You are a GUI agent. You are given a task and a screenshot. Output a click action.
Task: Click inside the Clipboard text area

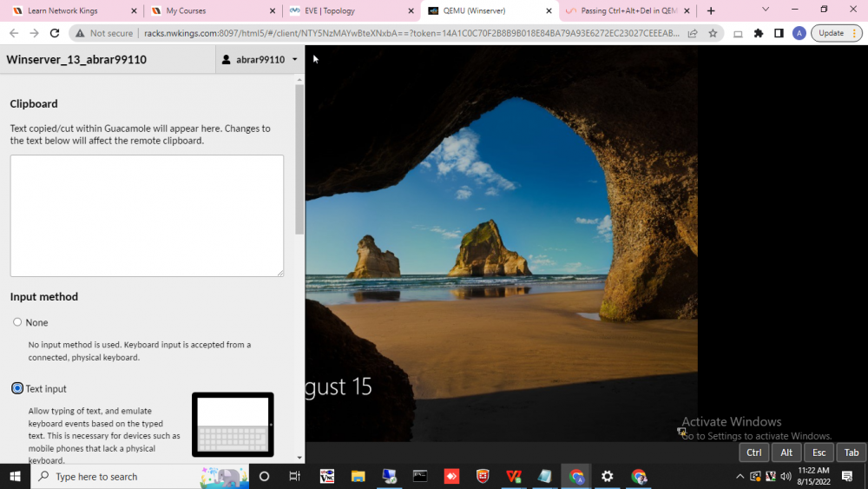pos(147,216)
